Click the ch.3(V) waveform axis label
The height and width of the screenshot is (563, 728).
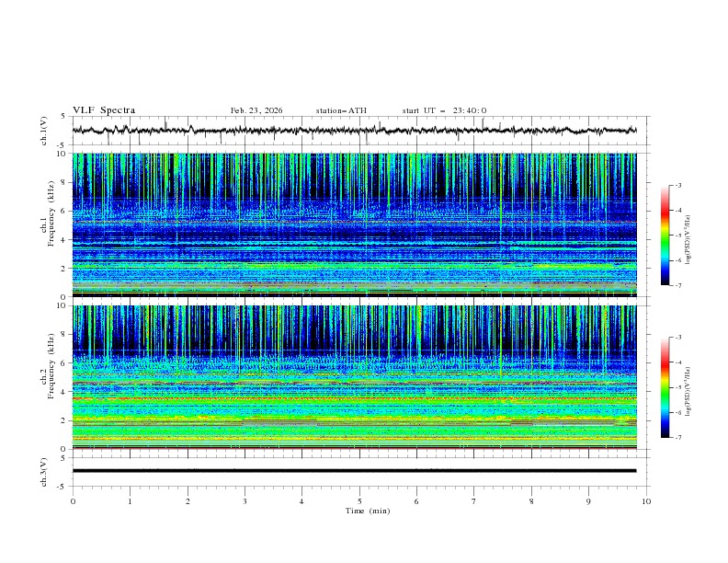[x=44, y=471]
